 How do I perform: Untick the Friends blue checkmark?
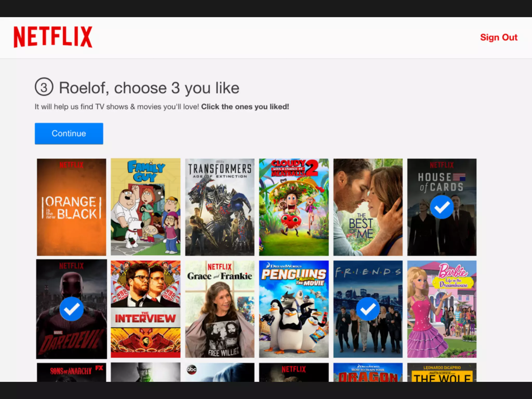[368, 309]
